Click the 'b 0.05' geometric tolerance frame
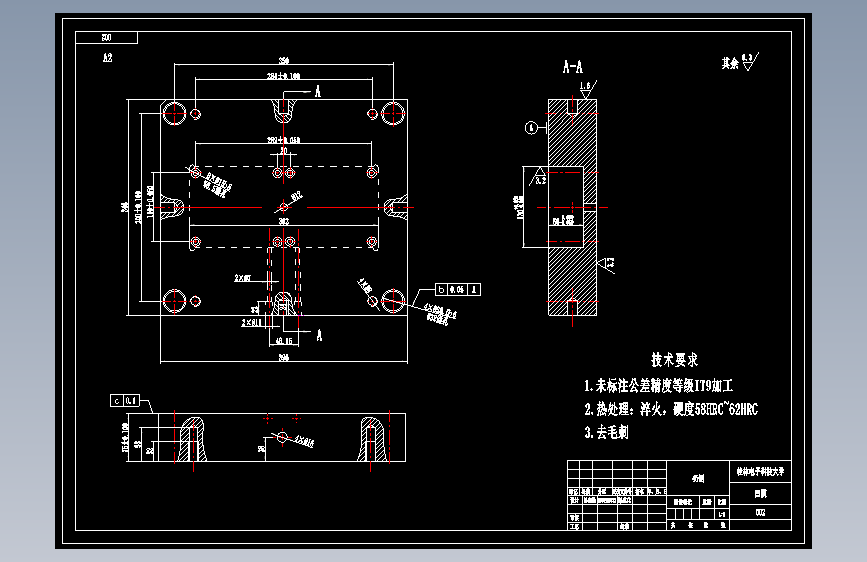867x562 pixels. coord(458,289)
